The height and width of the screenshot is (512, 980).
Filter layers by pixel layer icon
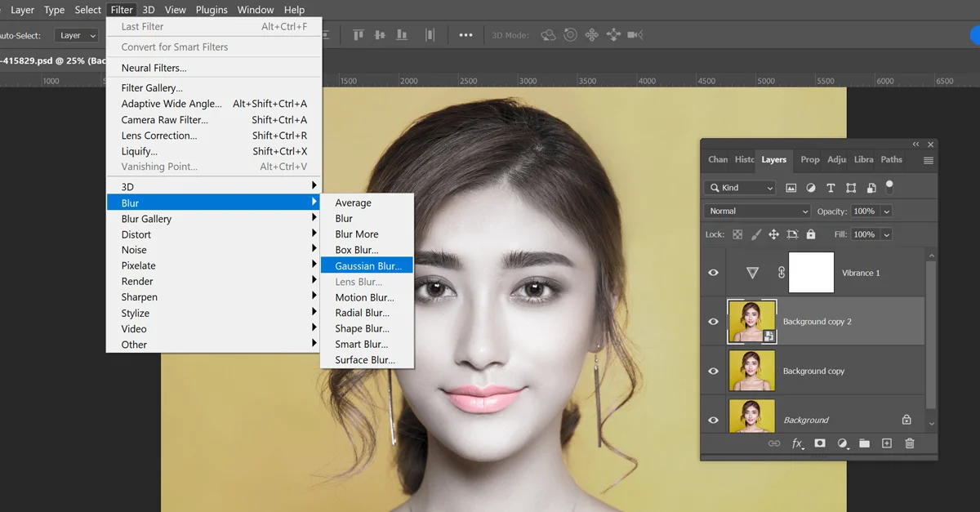(791, 188)
